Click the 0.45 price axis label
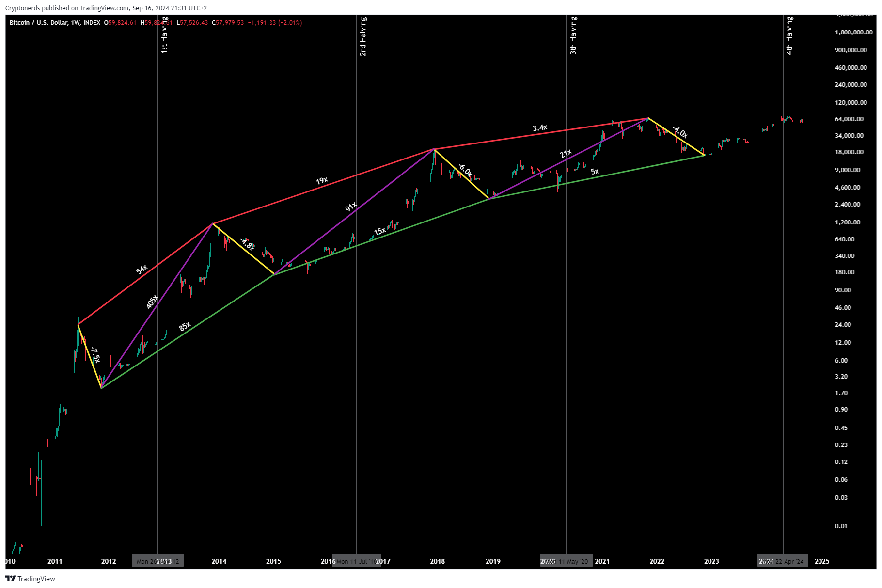This screenshot has width=882, height=588. 841,428
